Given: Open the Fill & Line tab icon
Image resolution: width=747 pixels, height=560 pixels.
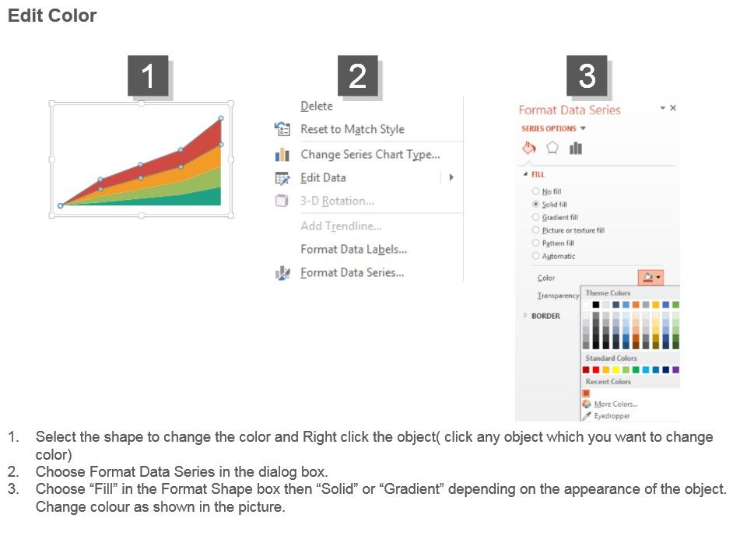Looking at the screenshot, I should click(x=529, y=148).
